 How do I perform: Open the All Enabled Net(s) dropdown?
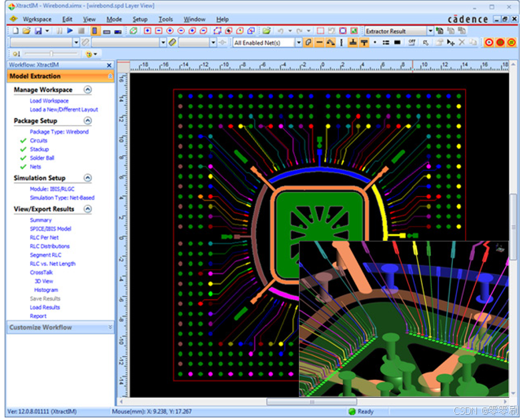click(x=299, y=43)
